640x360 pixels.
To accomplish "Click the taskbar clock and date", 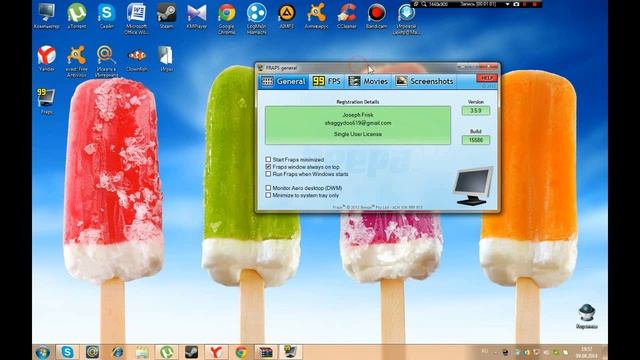I will (587, 352).
